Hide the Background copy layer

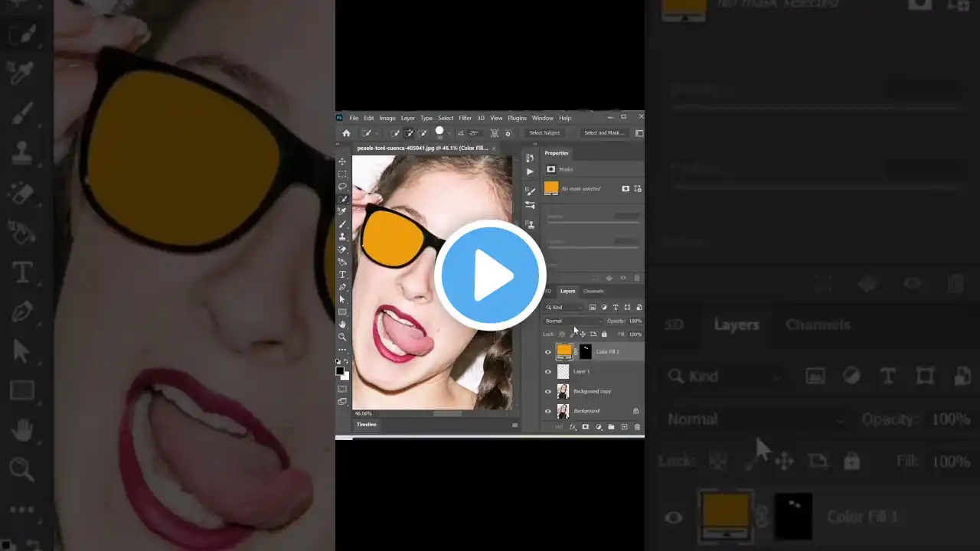[x=547, y=392]
